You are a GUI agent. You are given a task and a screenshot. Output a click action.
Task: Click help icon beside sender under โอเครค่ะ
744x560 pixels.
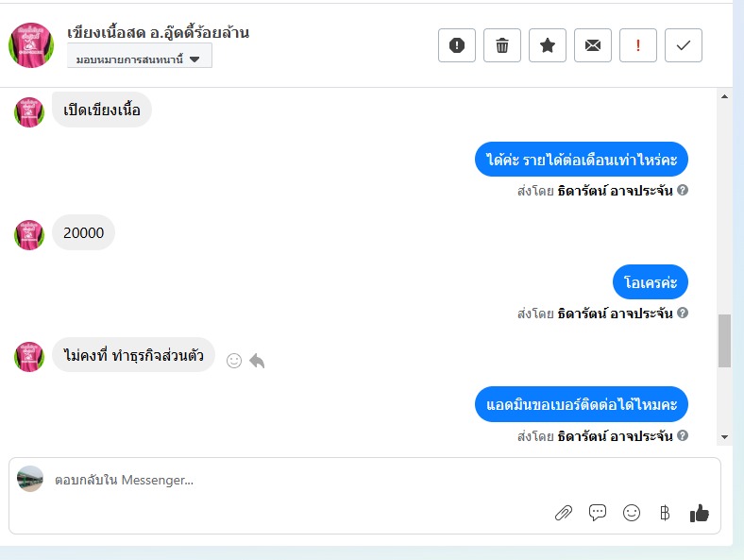click(683, 313)
